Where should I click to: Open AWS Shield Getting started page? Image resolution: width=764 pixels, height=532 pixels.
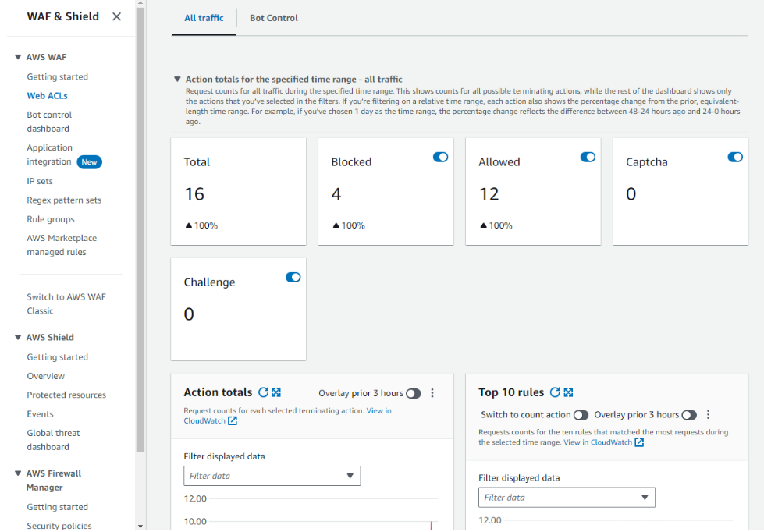click(x=58, y=357)
